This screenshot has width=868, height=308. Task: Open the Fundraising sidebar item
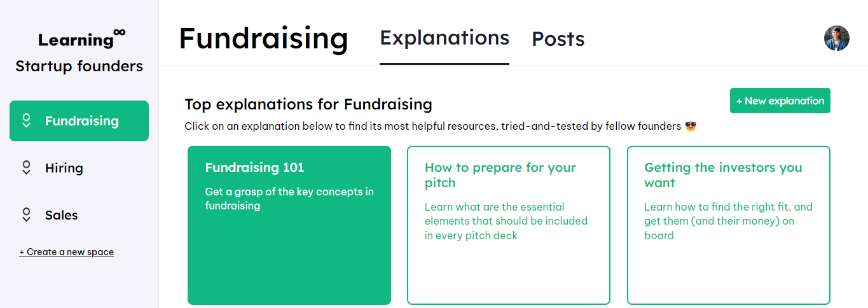tap(79, 121)
